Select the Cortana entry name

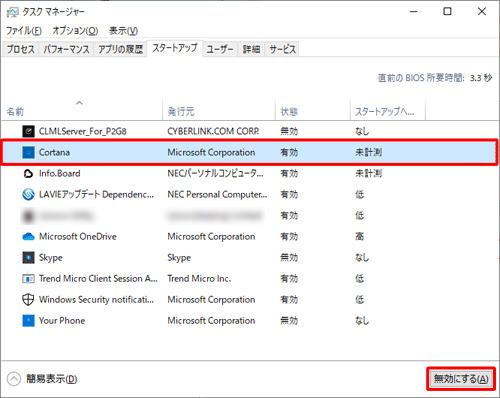pos(54,152)
